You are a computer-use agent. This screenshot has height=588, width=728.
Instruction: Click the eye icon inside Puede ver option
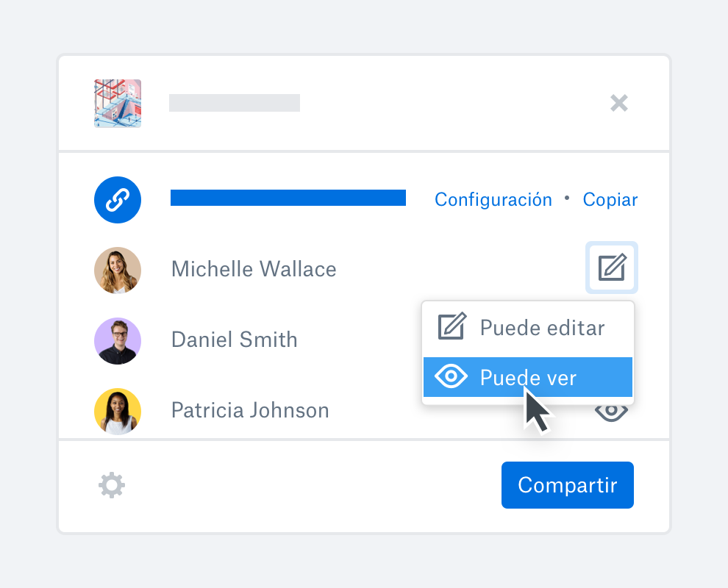point(451,376)
